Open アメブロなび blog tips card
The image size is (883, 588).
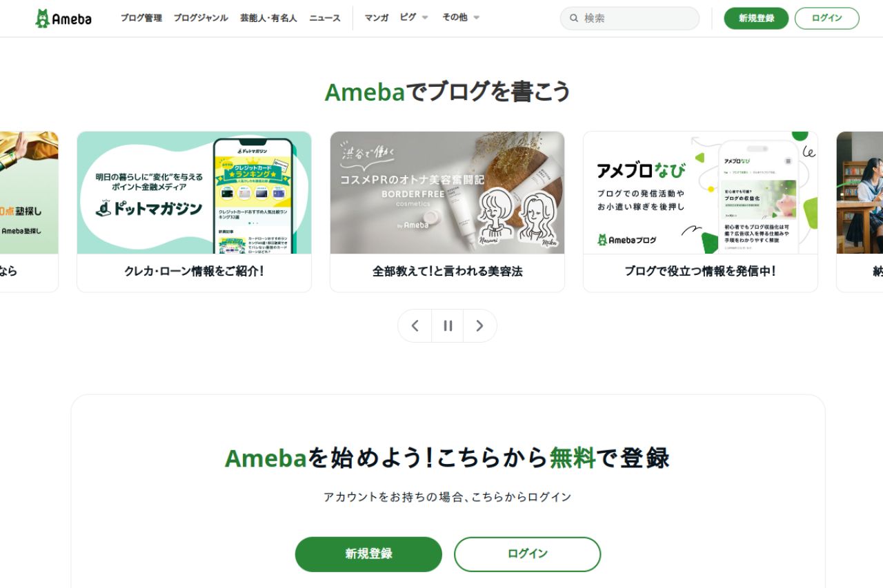pos(700,212)
